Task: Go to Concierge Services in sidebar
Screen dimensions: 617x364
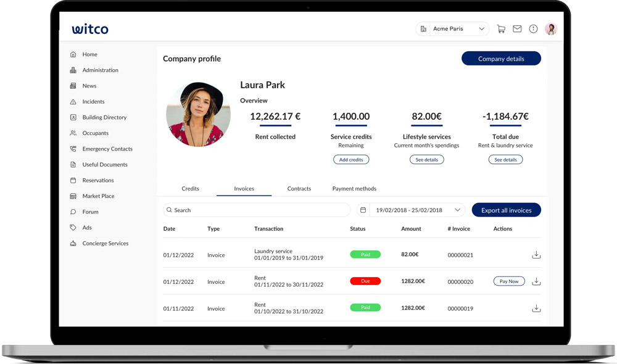Action: click(x=106, y=244)
